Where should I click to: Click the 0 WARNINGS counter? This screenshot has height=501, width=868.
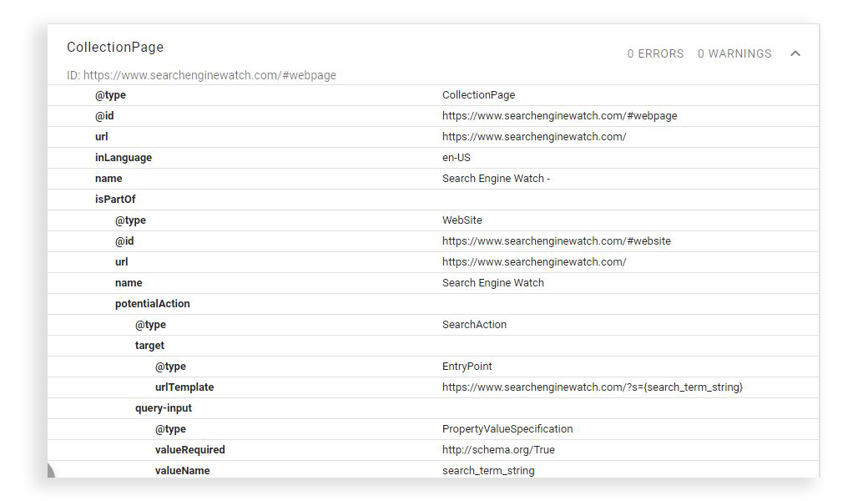(x=734, y=53)
